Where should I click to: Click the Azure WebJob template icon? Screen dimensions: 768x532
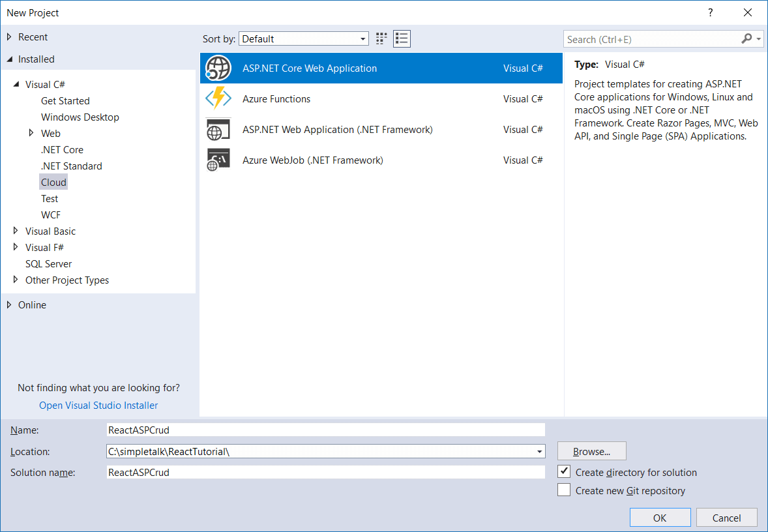point(218,160)
